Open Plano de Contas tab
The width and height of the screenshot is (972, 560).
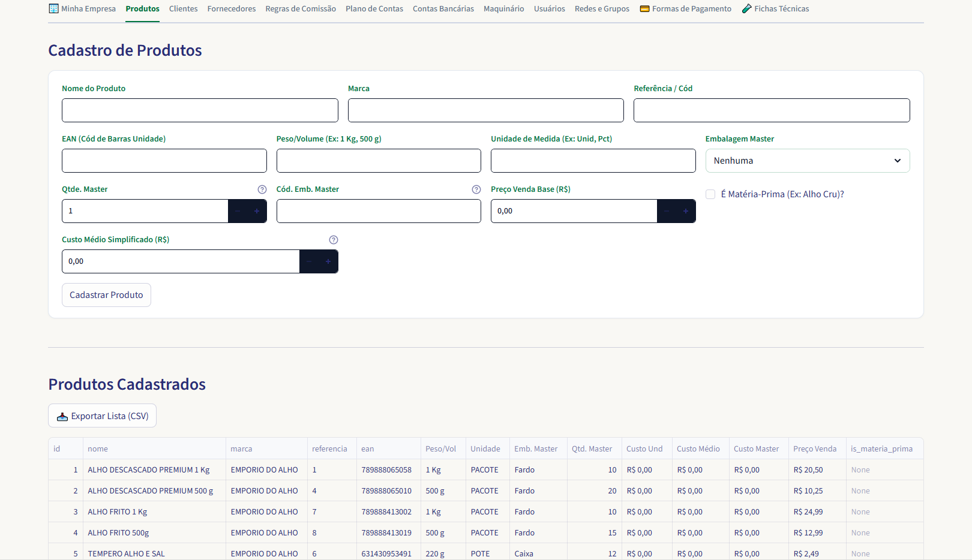374,9
